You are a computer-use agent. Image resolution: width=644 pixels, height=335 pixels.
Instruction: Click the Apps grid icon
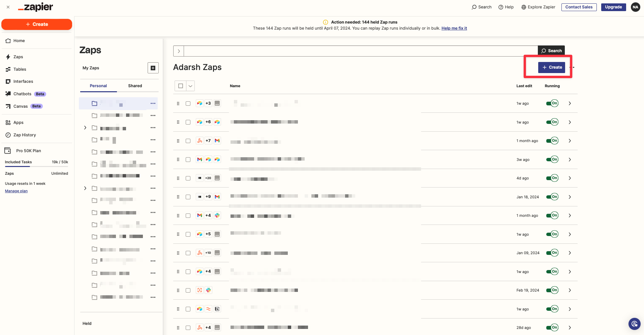[x=8, y=123]
